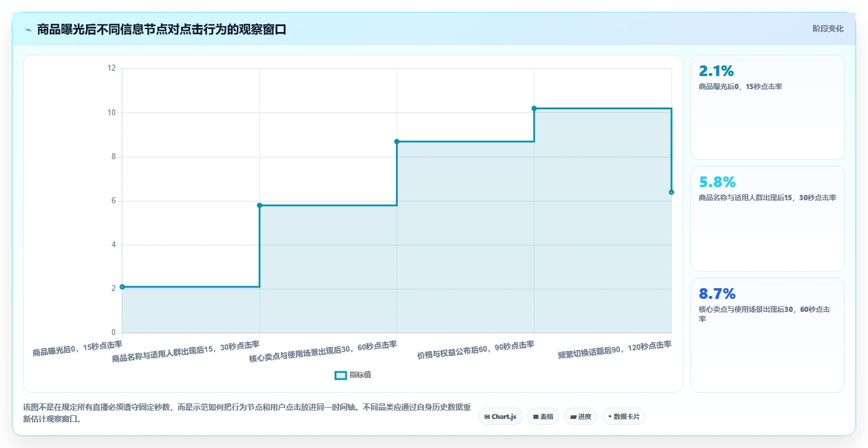Click the 8.7% data card value
Image resolution: width=868 pixels, height=448 pixels.
point(717,294)
